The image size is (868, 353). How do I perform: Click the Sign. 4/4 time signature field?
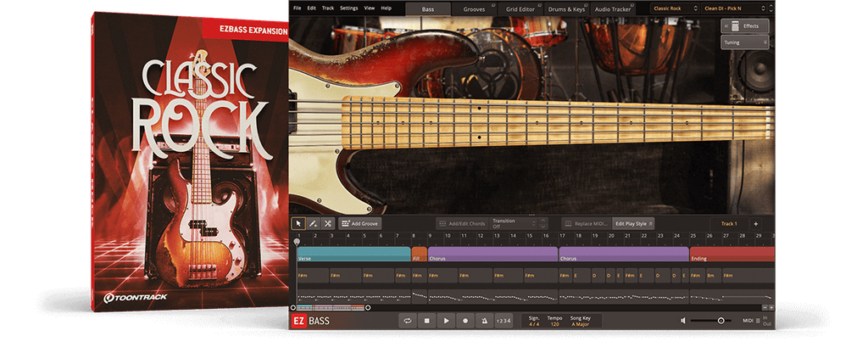pyautogui.click(x=534, y=320)
